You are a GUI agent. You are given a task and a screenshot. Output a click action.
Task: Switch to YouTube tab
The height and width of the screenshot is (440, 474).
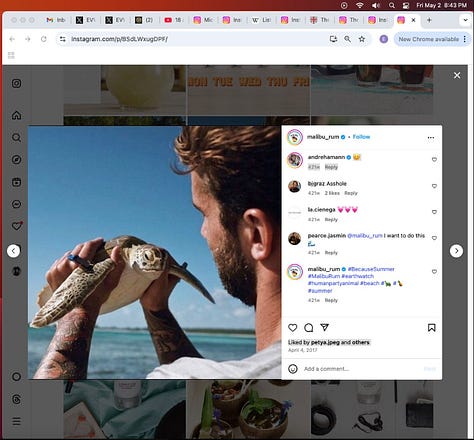pyautogui.click(x=174, y=20)
